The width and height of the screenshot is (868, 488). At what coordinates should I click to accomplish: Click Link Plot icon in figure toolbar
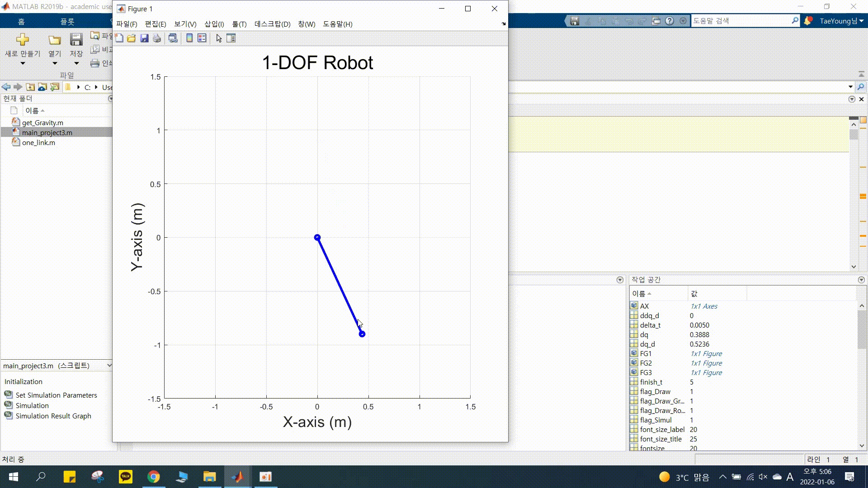(x=173, y=38)
